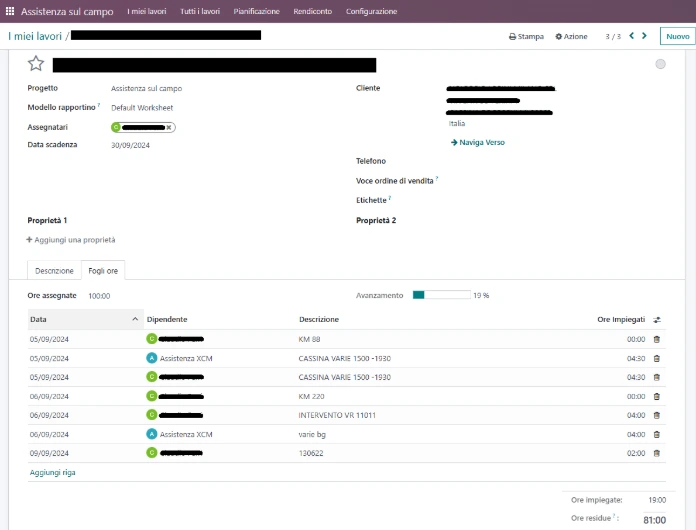Viewport: 696px width, 530px height.
Task: Edit the Ore assegnate field value
Action: click(99, 296)
